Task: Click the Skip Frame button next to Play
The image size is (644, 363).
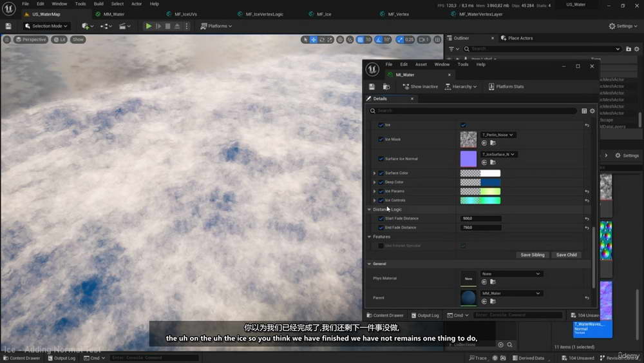Action: [158, 26]
